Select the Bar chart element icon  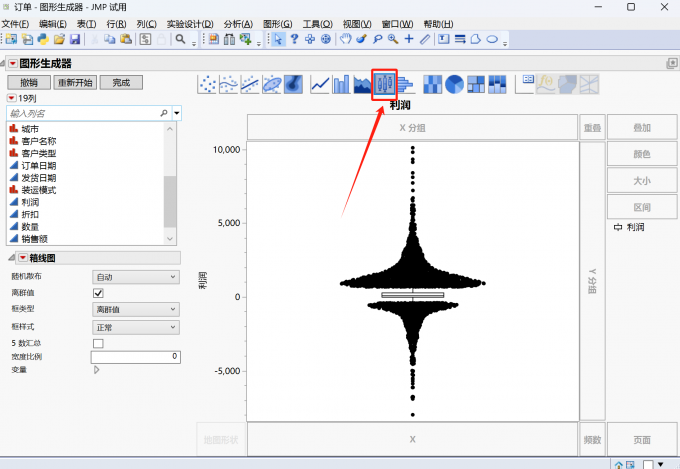pos(341,84)
